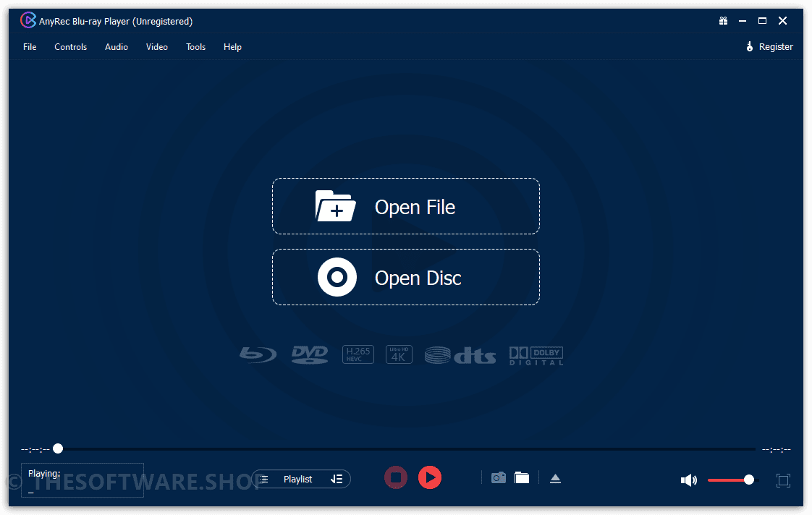The height and width of the screenshot is (515, 812).
Task: Click the Register link
Action: point(769,47)
